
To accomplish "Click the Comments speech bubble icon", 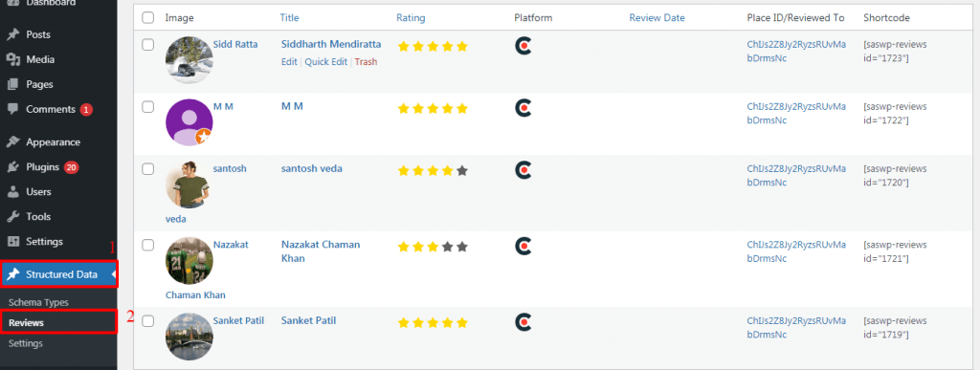I will [13, 109].
